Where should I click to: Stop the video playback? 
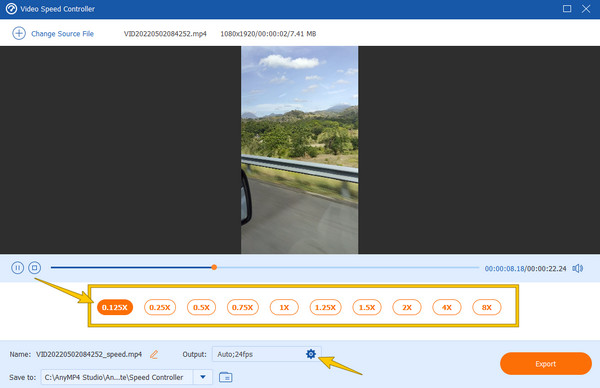click(34, 267)
